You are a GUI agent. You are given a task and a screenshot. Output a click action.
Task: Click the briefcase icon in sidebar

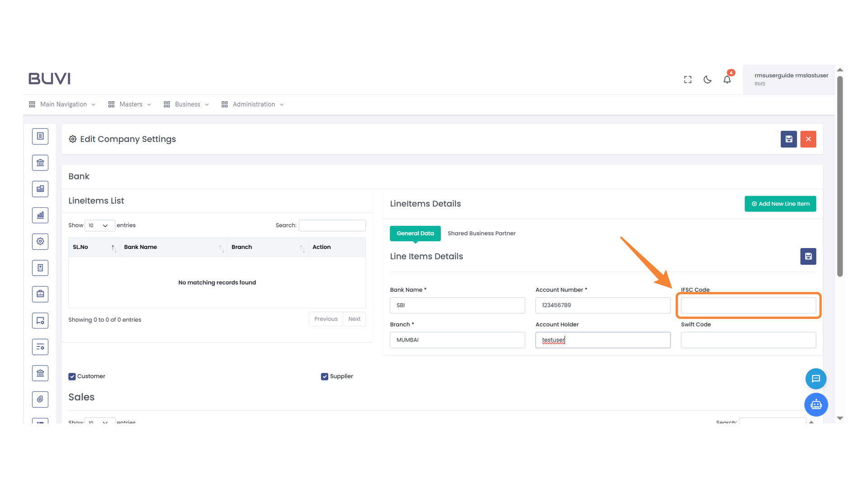coord(40,294)
